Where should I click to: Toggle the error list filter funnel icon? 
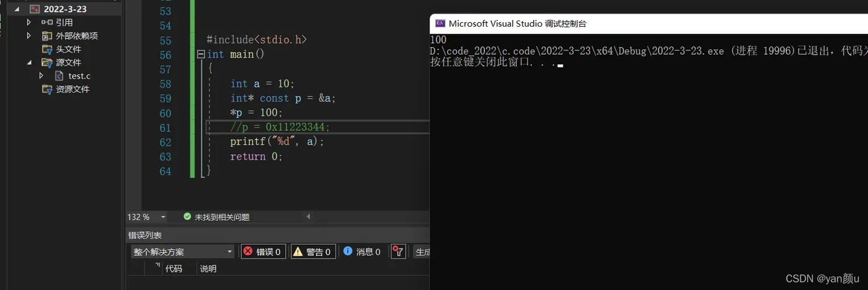(398, 252)
